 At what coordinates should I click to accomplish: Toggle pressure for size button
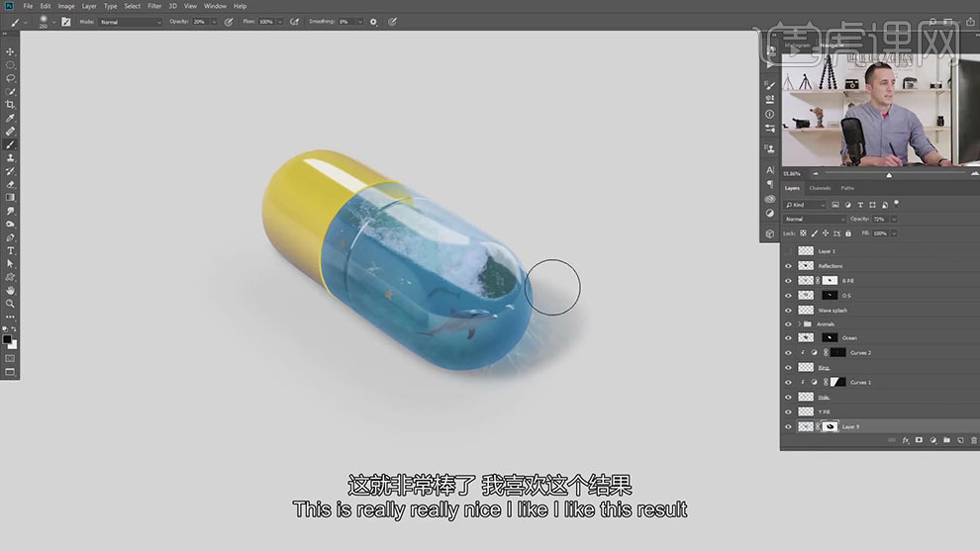coord(393,22)
